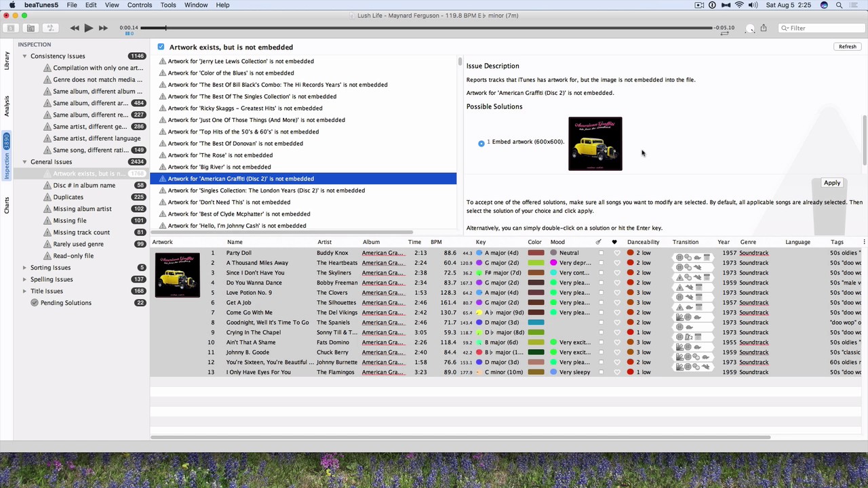
Task: Click the warning icon next to Duplicates
Action: tap(47, 197)
